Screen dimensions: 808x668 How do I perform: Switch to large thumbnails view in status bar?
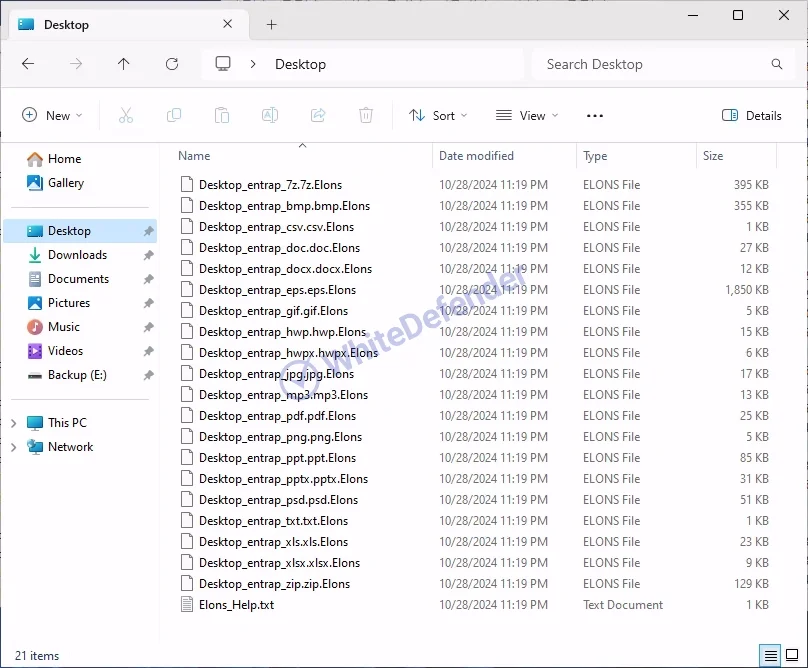(791, 656)
